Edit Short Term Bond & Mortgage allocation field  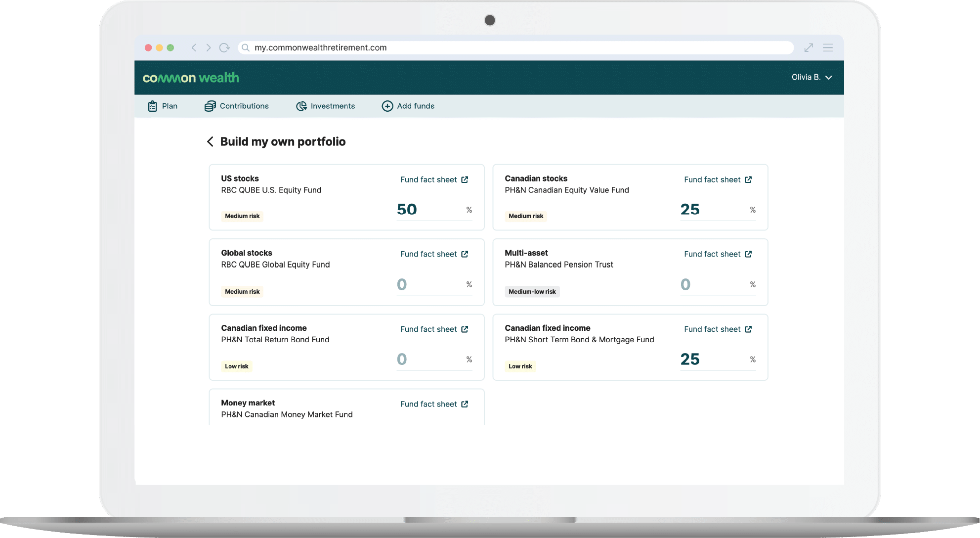pyautogui.click(x=718, y=359)
